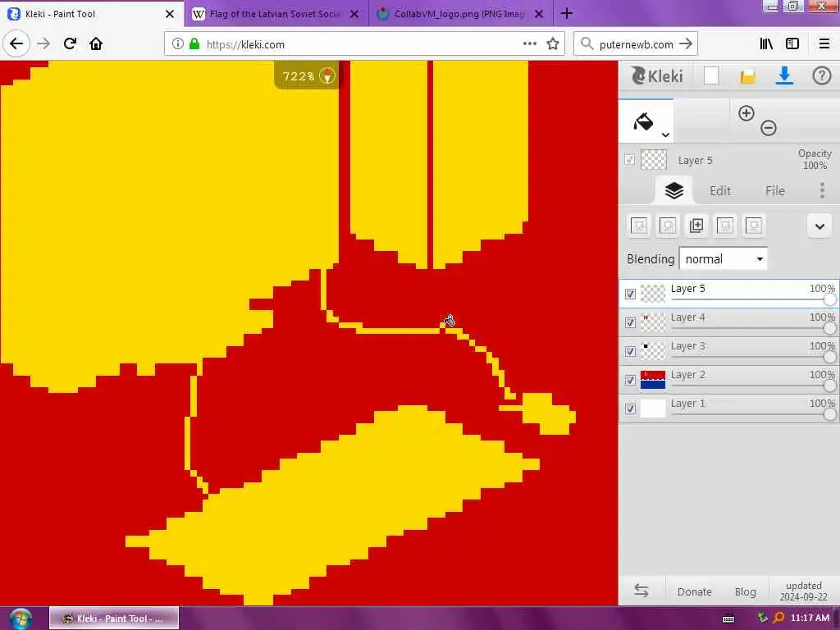Expand the layer actions chevron button
Image resolution: width=840 pixels, height=630 pixels.
tap(819, 226)
